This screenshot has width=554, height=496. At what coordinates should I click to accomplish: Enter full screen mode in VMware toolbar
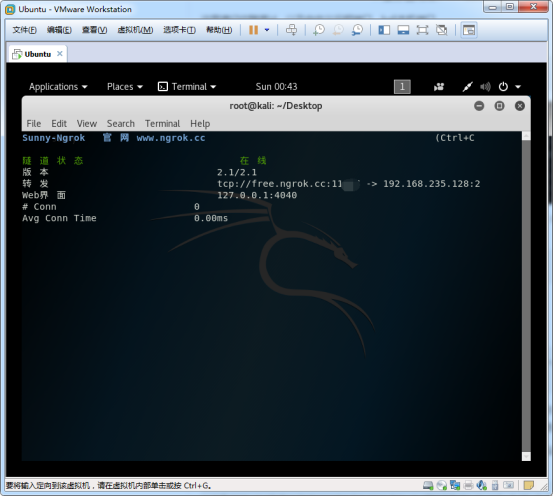(x=422, y=30)
